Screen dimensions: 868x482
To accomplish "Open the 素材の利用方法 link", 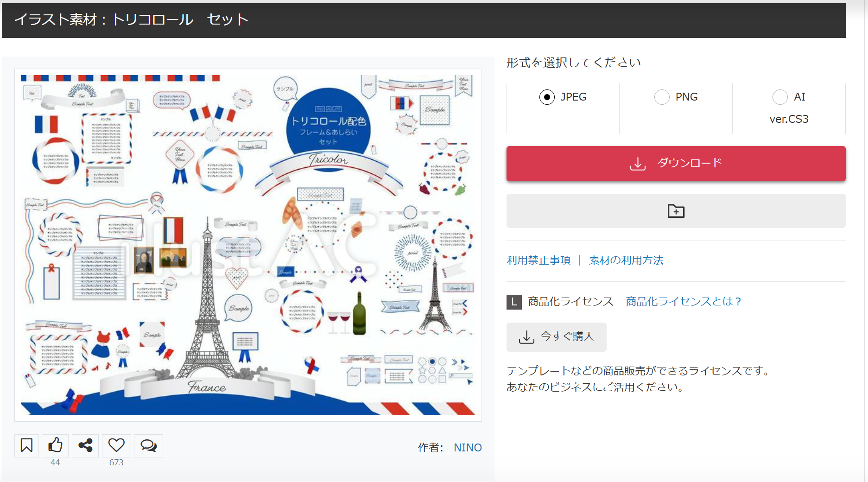I will click(x=626, y=260).
